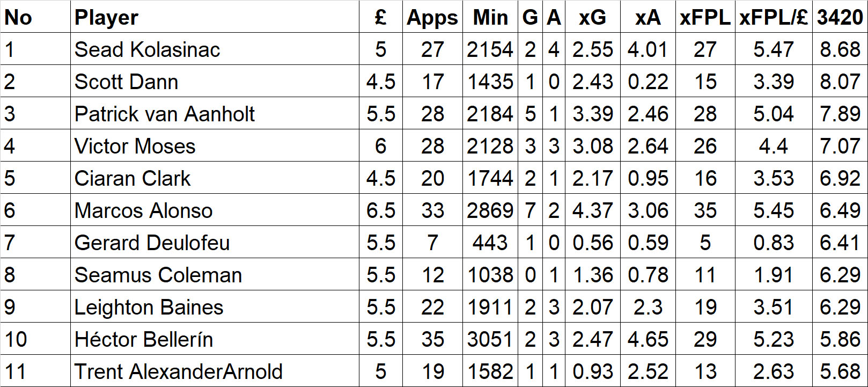Select the Min column header
The image size is (868, 387).
pyautogui.click(x=490, y=17)
